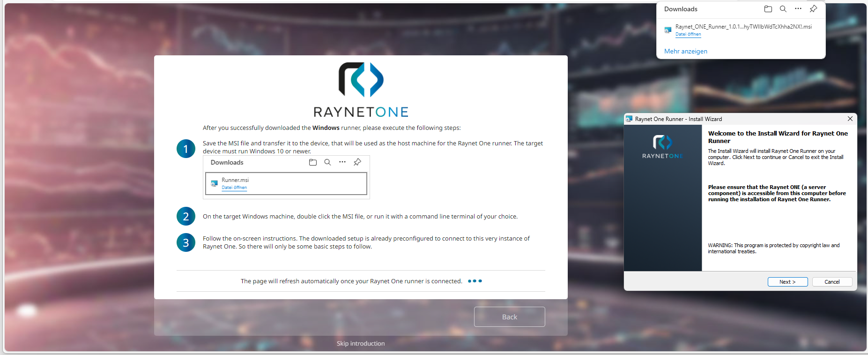The height and width of the screenshot is (355, 868).
Task: Click the step 1 number badge
Action: (x=186, y=149)
